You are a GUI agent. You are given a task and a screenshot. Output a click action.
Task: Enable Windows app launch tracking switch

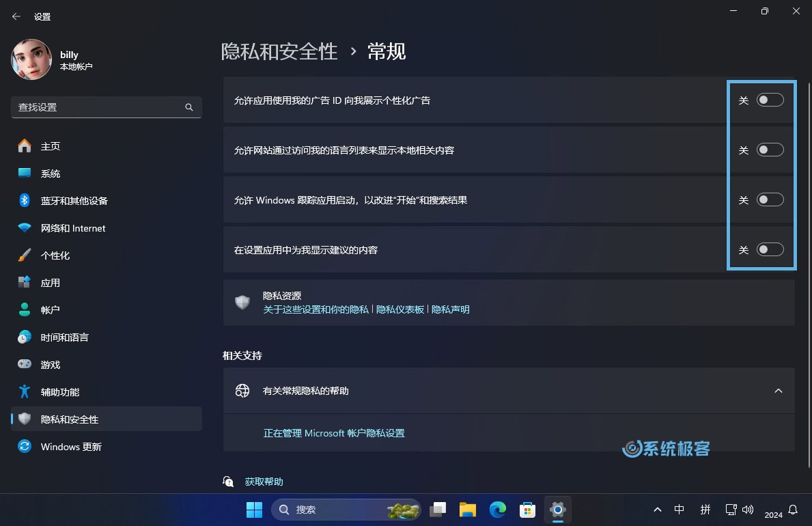tap(770, 199)
